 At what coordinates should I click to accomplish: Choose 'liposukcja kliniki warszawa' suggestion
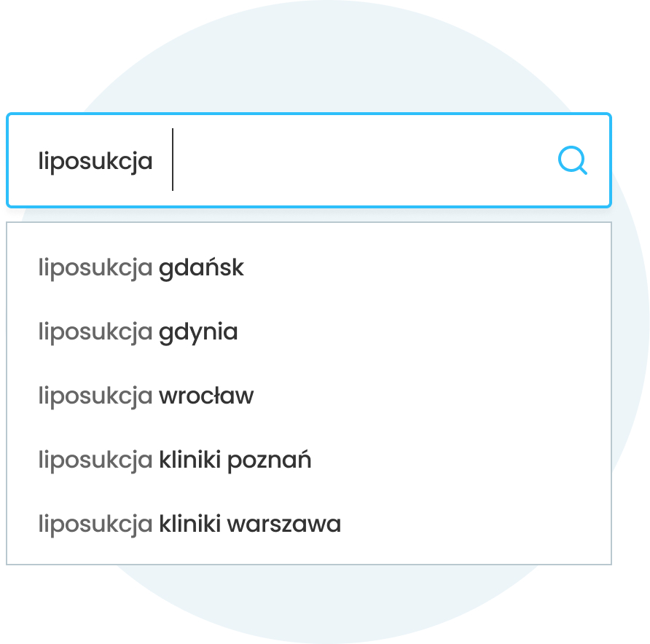point(309,525)
